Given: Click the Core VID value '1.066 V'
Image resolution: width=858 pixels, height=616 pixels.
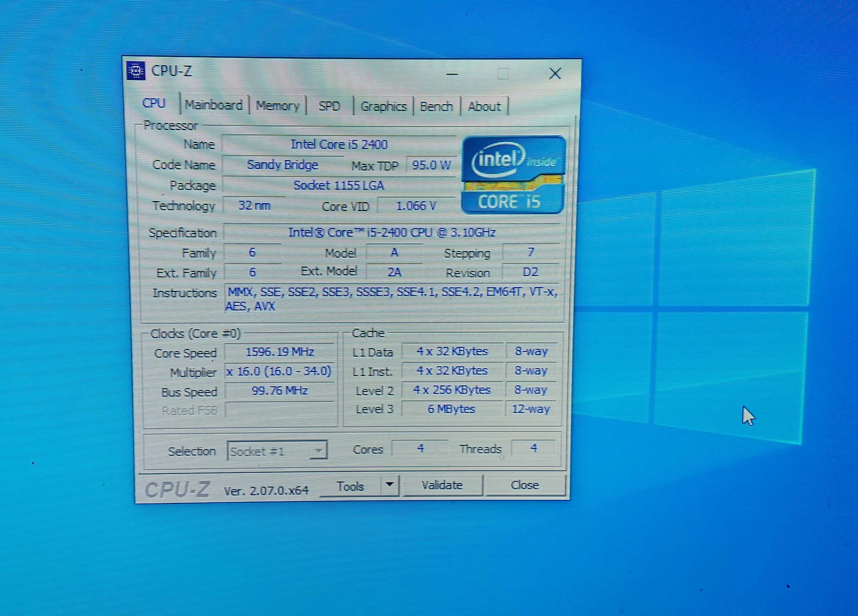Looking at the screenshot, I should tap(416, 206).
